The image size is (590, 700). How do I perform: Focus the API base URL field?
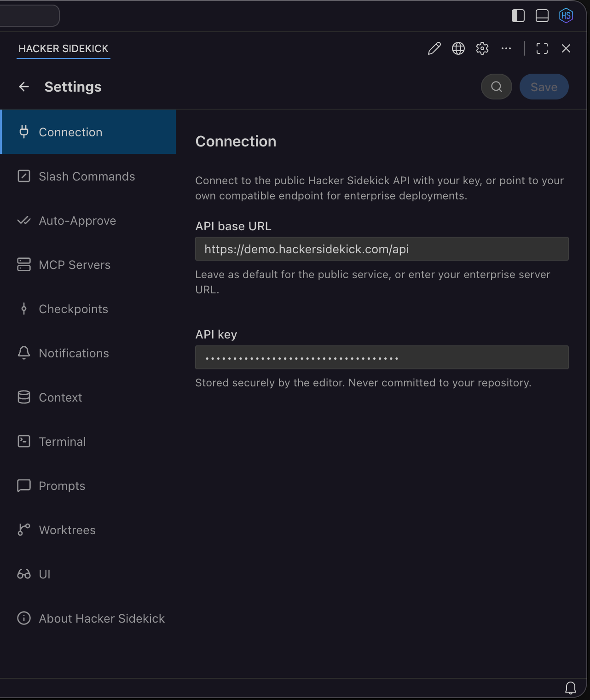coord(382,249)
